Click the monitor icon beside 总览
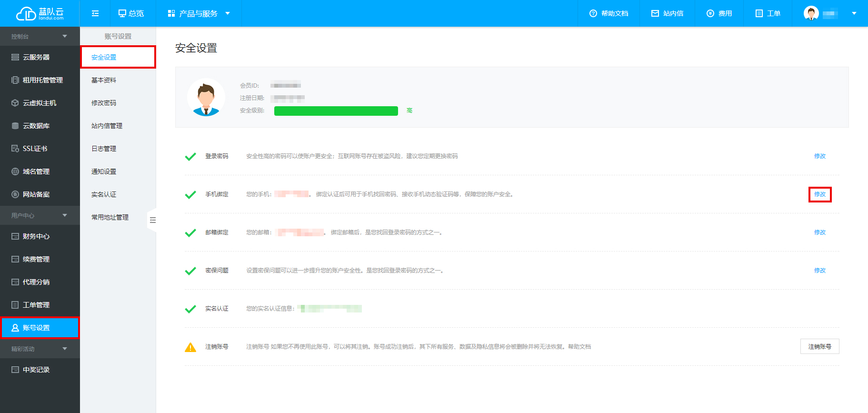The height and width of the screenshot is (413, 868). pyautogui.click(x=122, y=13)
